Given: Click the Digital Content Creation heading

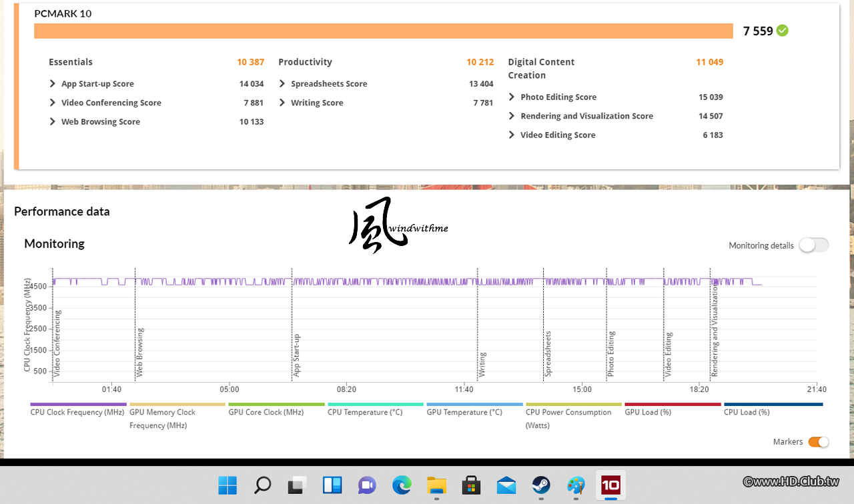Looking at the screenshot, I should pos(541,69).
